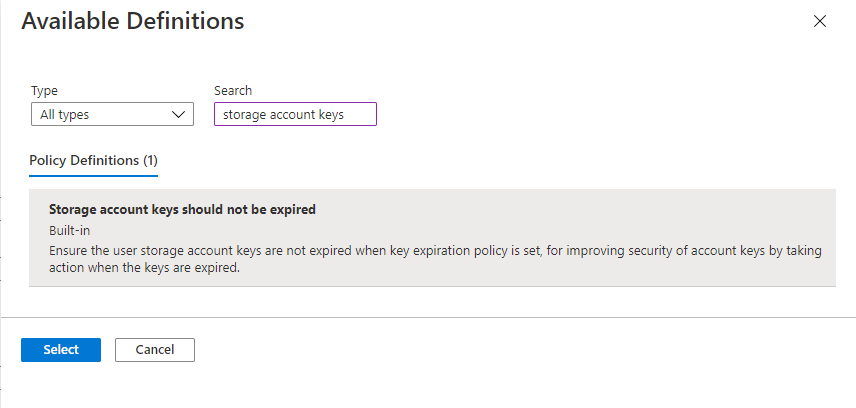Click the divider line above the Select button
Screen dimensions: 856x408
[x=428, y=317]
